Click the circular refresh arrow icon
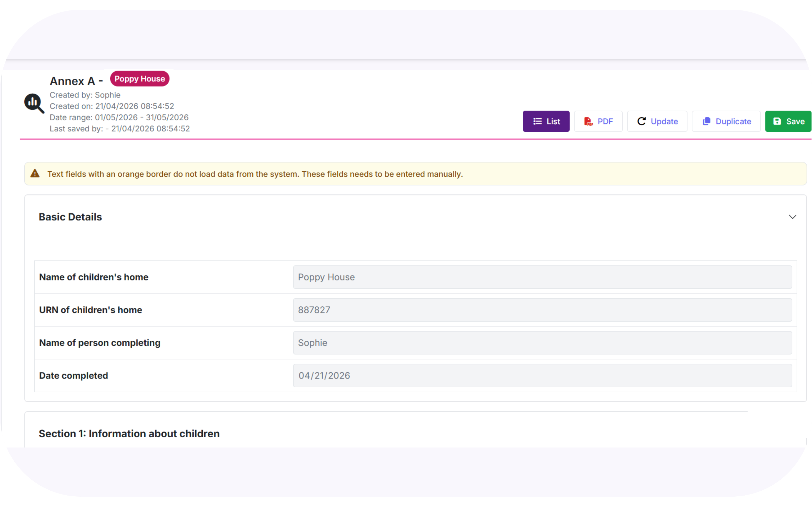 pyautogui.click(x=641, y=121)
